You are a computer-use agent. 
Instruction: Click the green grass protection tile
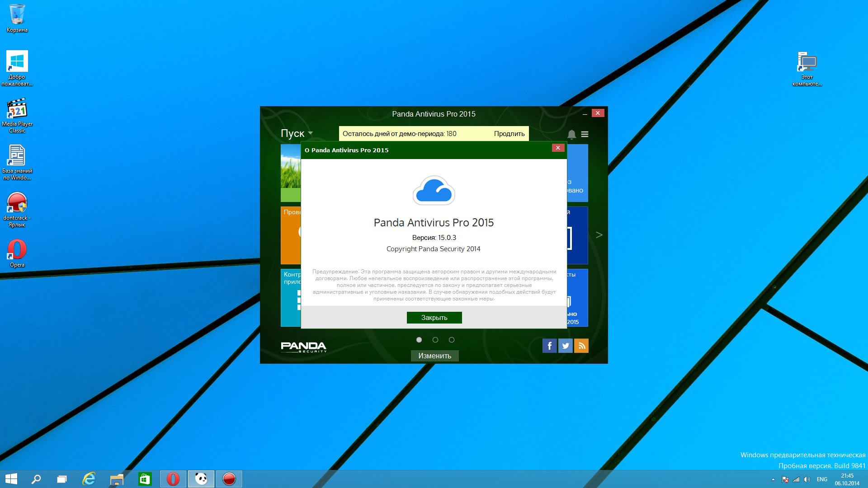click(x=291, y=173)
